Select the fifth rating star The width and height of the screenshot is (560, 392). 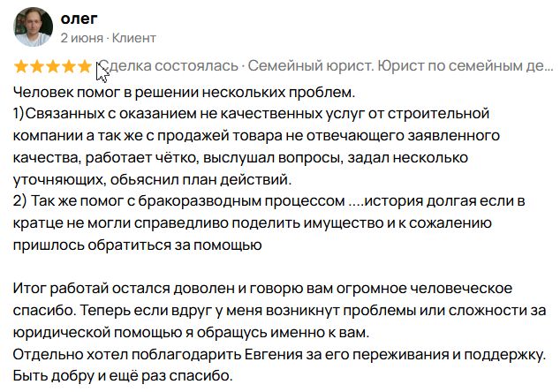tap(85, 66)
